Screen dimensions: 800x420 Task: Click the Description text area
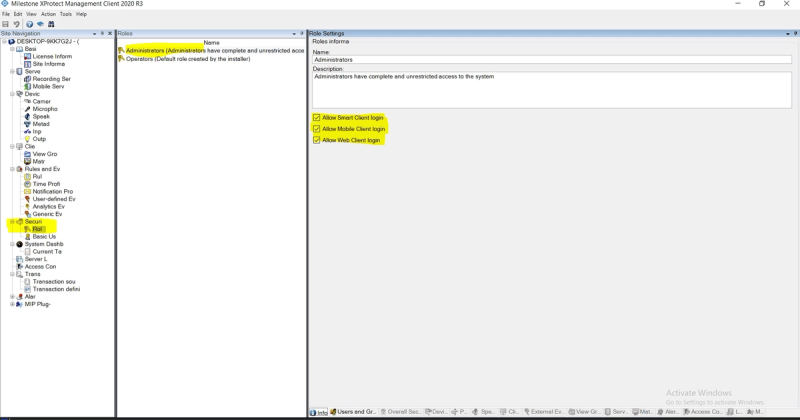[x=552, y=90]
